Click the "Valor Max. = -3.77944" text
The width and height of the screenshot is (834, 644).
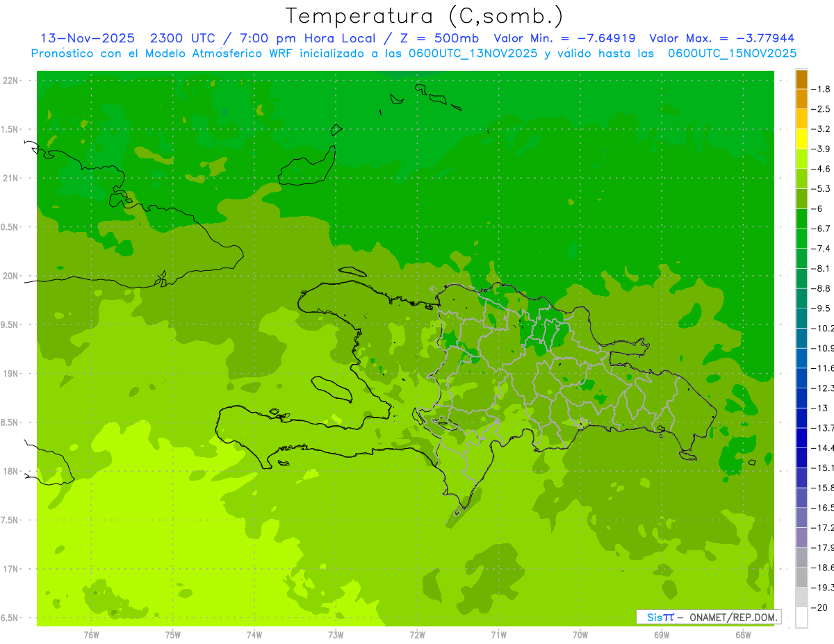point(721,38)
